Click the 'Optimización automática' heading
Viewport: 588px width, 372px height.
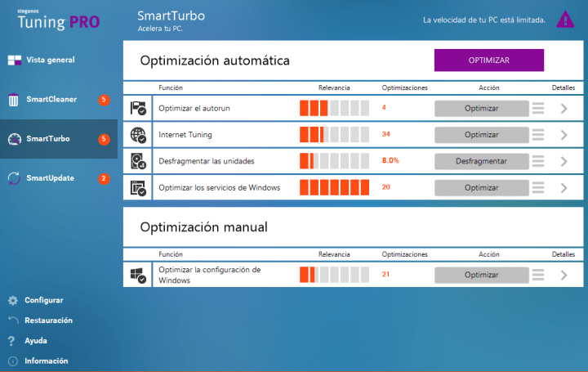(x=215, y=61)
